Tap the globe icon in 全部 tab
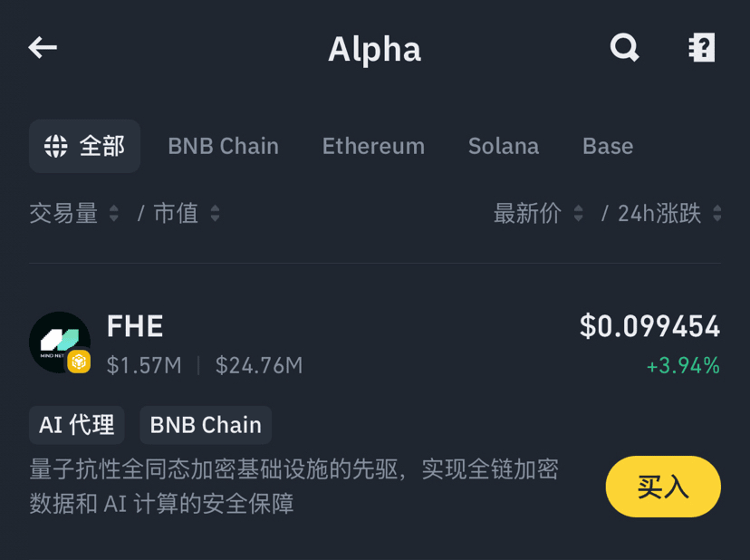This screenshot has height=560, width=750. pos(56,146)
